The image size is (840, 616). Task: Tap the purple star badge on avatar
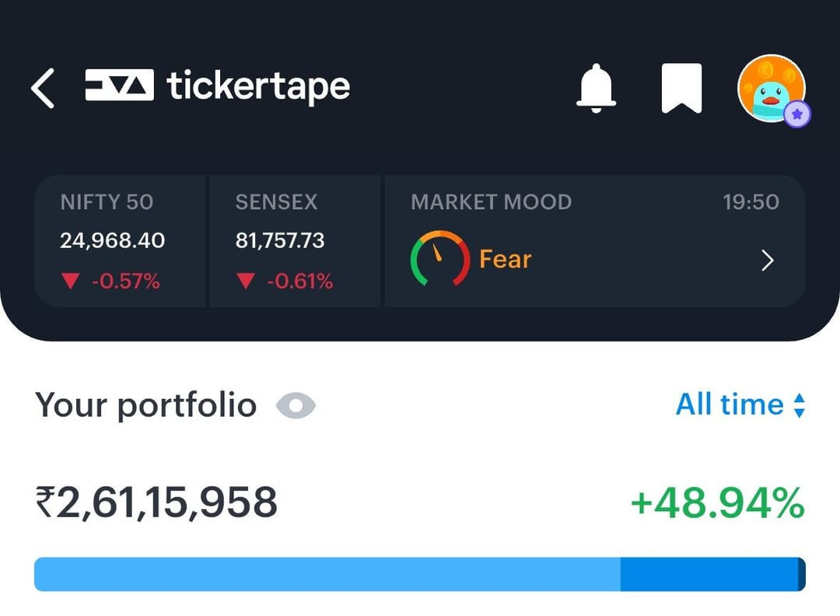(x=796, y=115)
